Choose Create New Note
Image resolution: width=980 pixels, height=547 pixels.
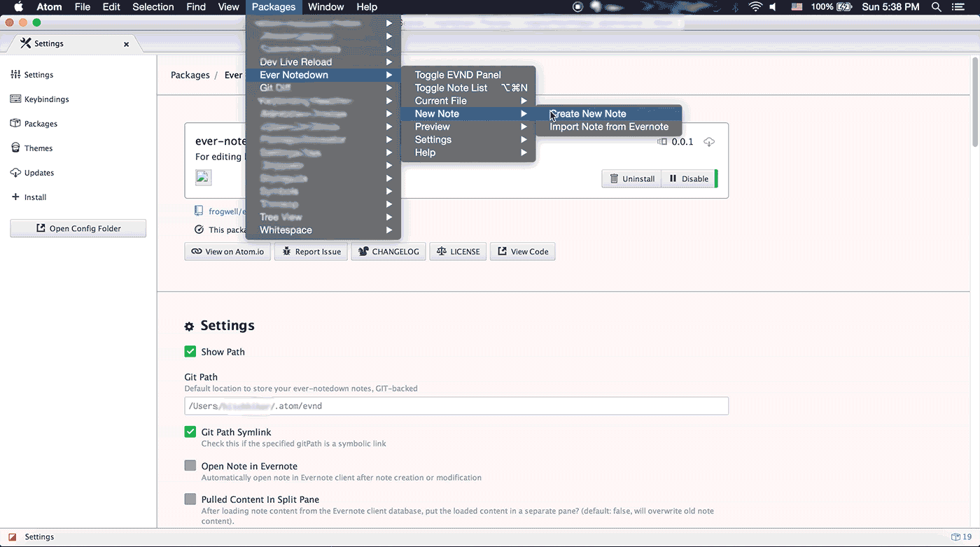tap(608, 114)
